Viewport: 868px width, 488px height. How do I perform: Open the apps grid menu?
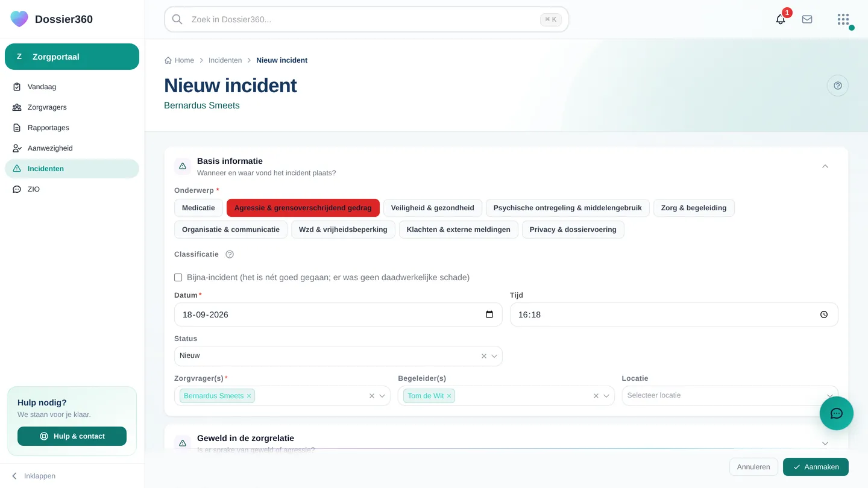tap(843, 19)
